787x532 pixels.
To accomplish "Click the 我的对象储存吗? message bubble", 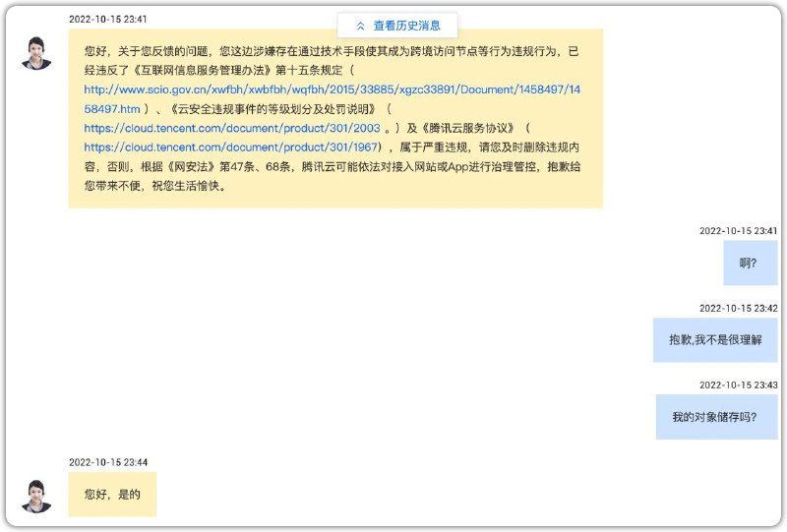I will [717, 417].
